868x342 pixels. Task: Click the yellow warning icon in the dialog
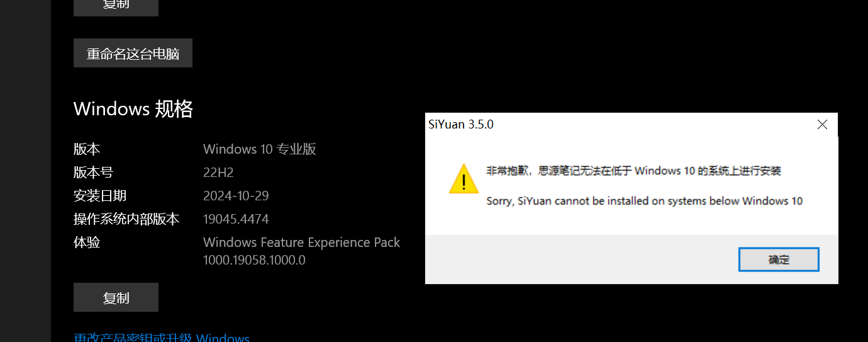pos(464,178)
